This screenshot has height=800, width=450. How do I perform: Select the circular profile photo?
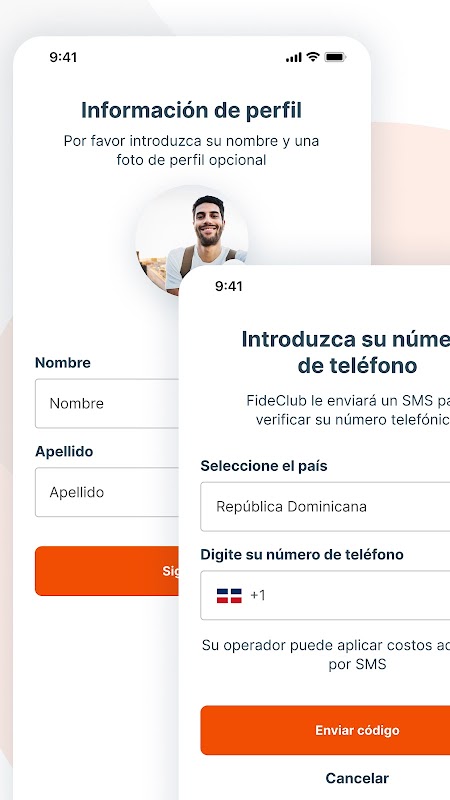[x=192, y=240]
